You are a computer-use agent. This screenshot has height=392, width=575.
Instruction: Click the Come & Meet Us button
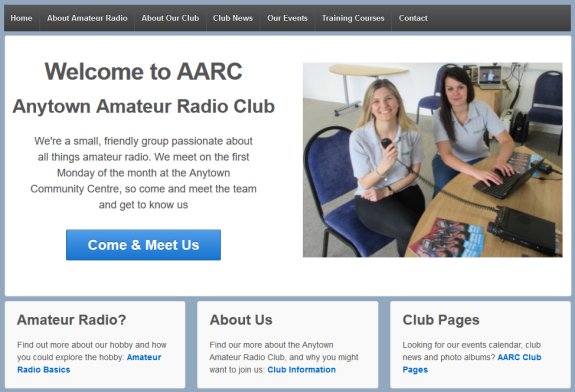(143, 245)
